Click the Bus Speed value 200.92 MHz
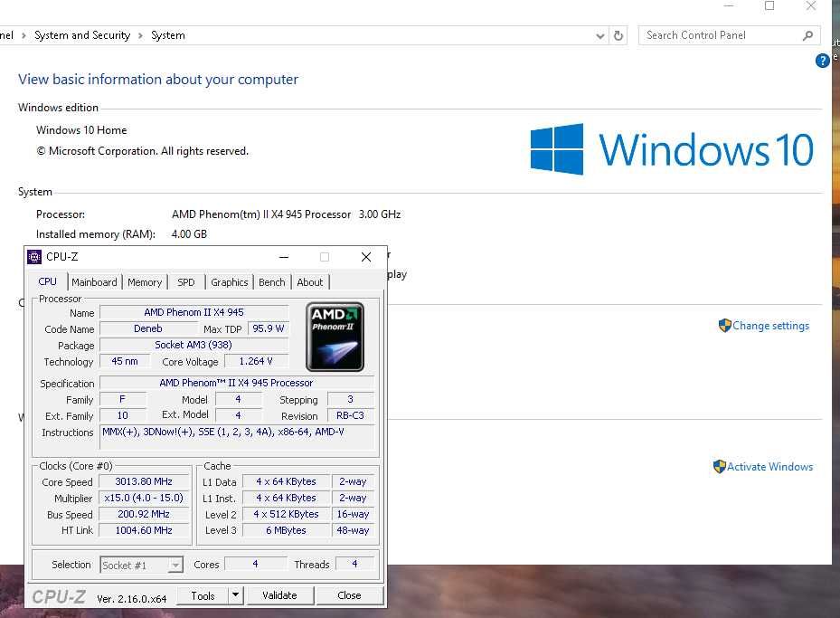This screenshot has width=840, height=618. [x=144, y=514]
